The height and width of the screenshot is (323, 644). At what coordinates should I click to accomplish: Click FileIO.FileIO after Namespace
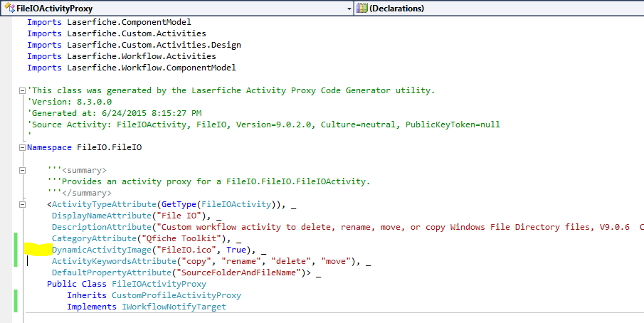point(110,147)
